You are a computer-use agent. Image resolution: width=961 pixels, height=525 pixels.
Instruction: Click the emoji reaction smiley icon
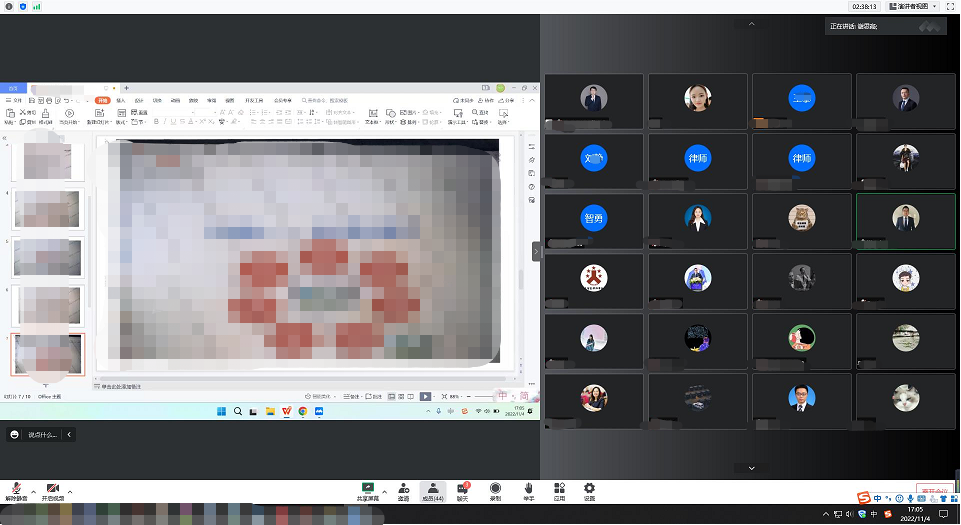coord(14,435)
